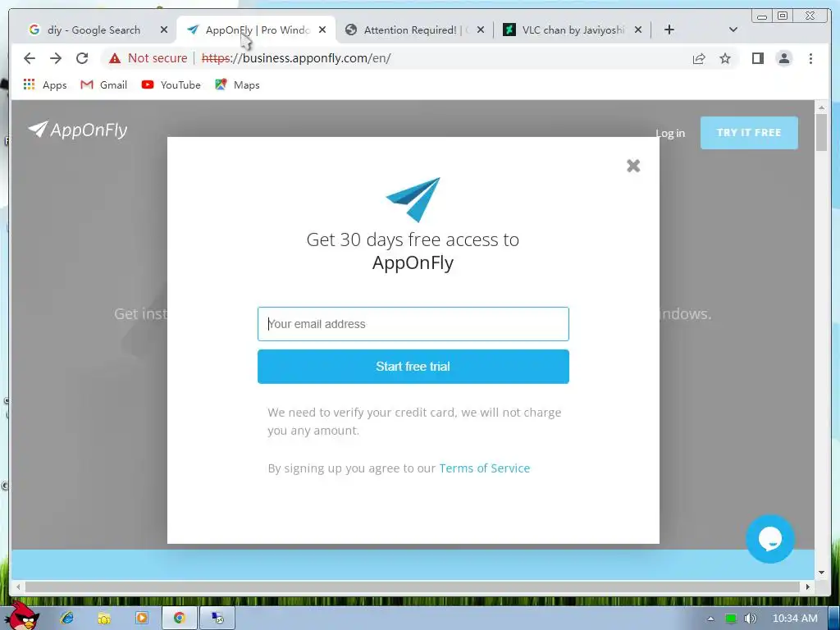The width and height of the screenshot is (840, 630).
Task: Open the Terms of Service link
Action: coord(484,468)
